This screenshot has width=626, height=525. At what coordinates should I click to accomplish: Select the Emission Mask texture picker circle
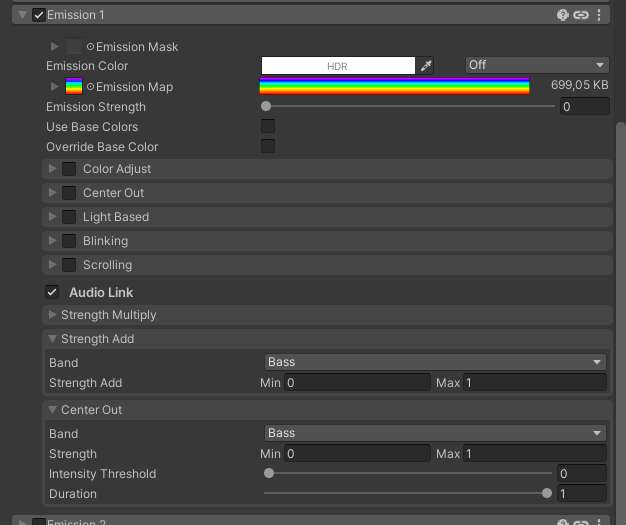point(90,47)
